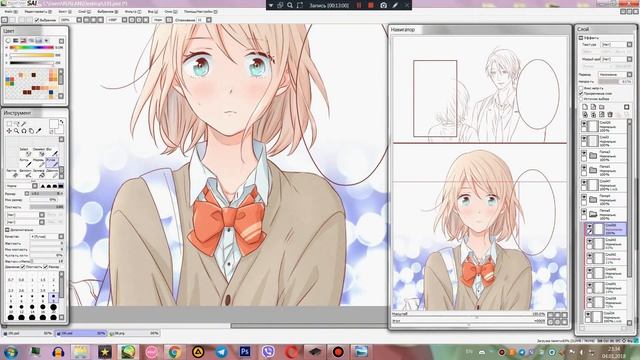640x360 pixels.
Task: Select the rotate canvas tool
Action: pyautogui.click(x=24, y=131)
